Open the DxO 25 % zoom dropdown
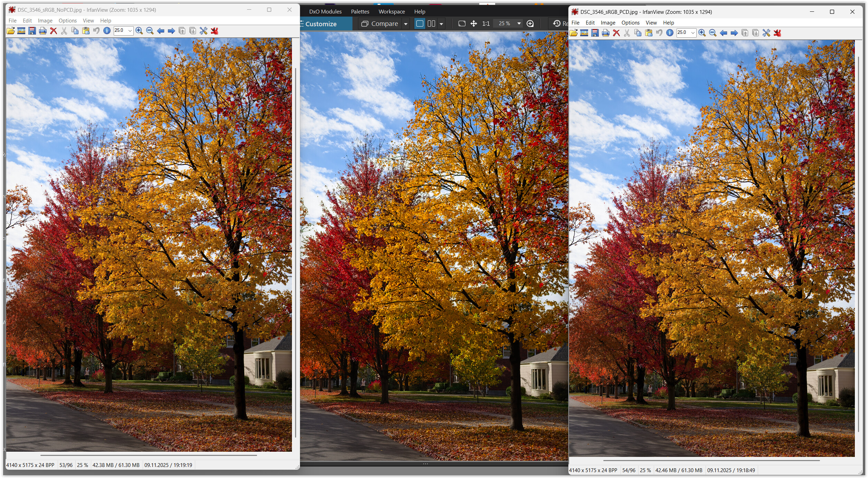Screen dimensions: 868x478 pos(519,24)
